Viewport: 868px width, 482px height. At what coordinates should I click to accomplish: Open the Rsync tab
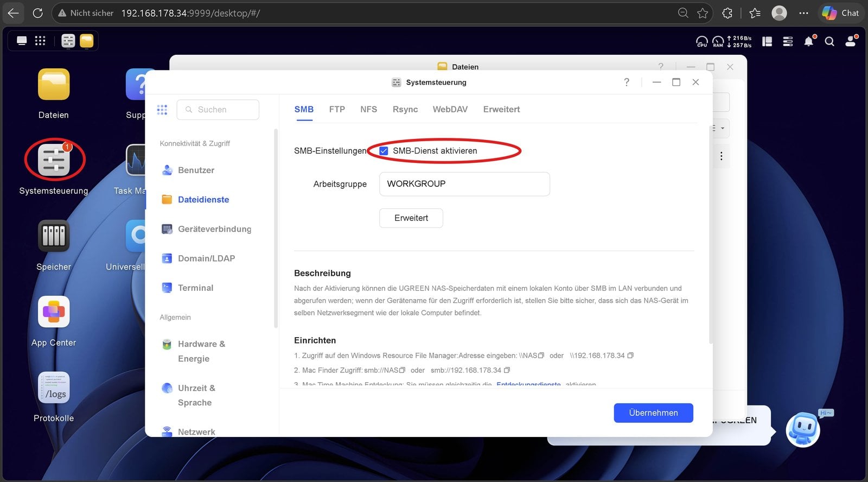405,109
